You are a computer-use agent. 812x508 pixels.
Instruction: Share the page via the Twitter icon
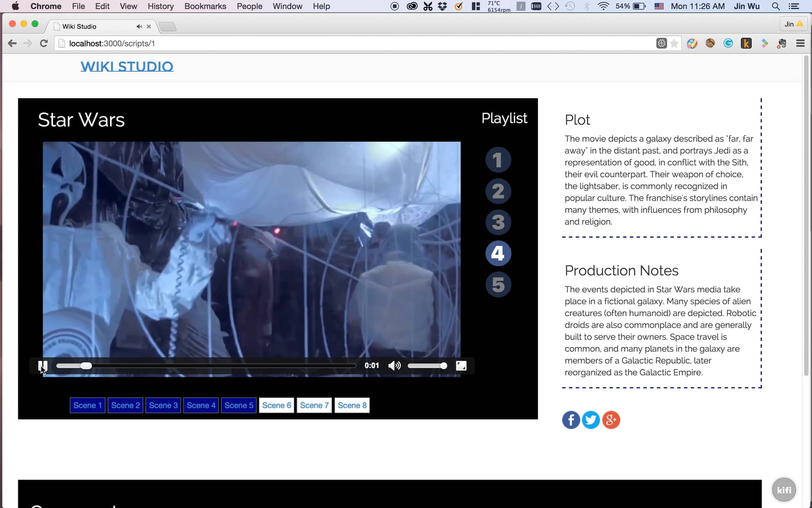[591, 420]
